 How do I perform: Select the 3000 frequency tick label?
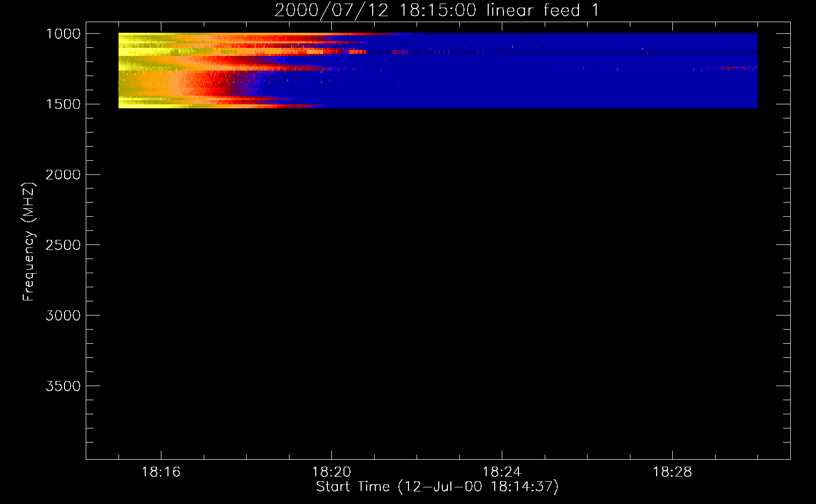pos(63,316)
